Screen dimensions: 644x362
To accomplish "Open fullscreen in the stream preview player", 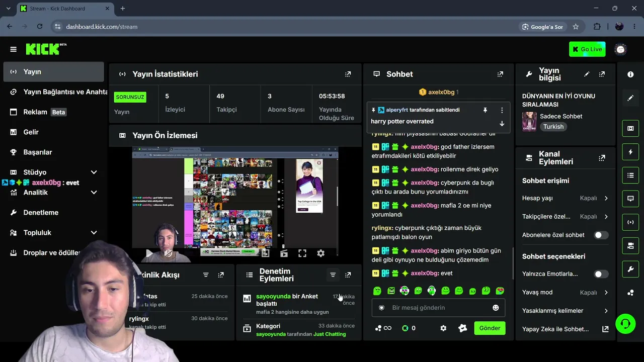I will coord(302,253).
